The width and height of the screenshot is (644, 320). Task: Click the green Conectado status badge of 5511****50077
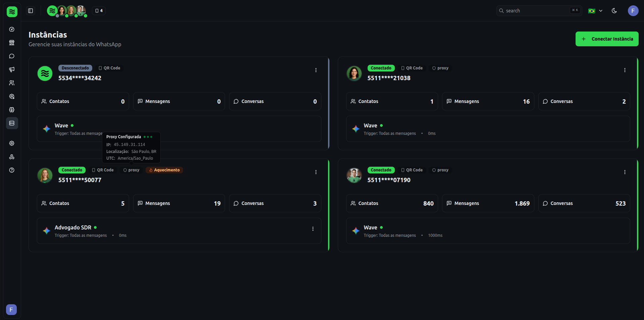[x=72, y=170]
